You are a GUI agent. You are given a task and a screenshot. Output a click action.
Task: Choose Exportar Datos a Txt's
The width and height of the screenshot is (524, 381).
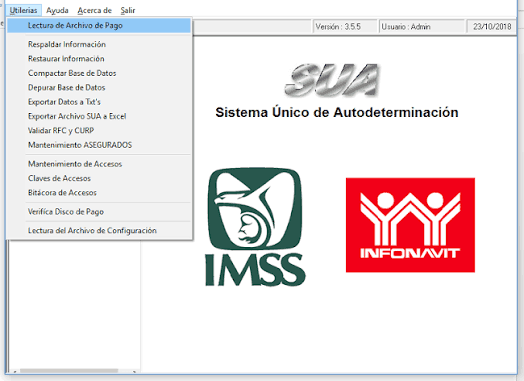coord(99,102)
